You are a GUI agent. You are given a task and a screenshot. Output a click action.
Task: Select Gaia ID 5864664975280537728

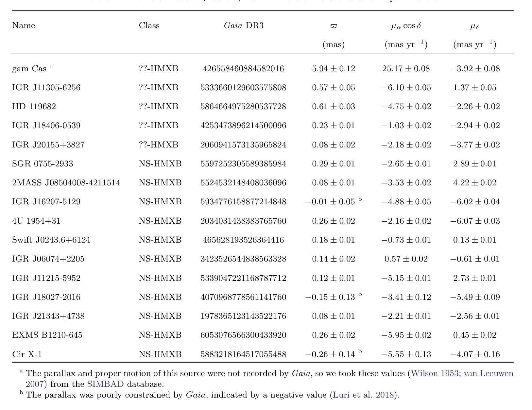243,107
